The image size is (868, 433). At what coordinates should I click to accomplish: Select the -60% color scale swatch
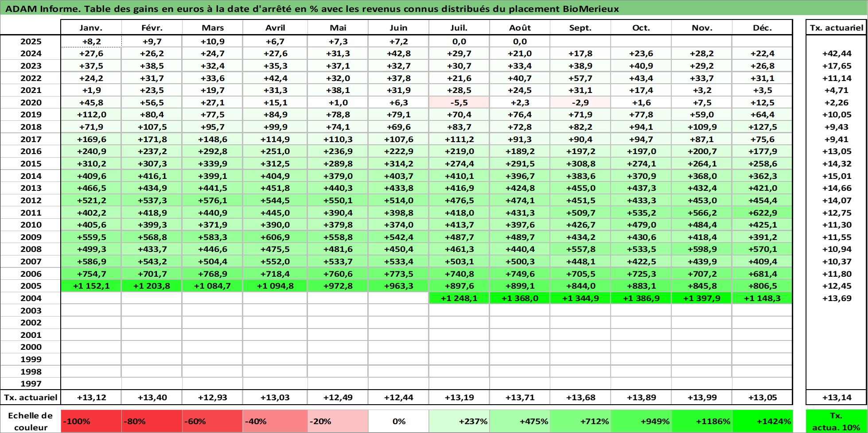point(212,421)
